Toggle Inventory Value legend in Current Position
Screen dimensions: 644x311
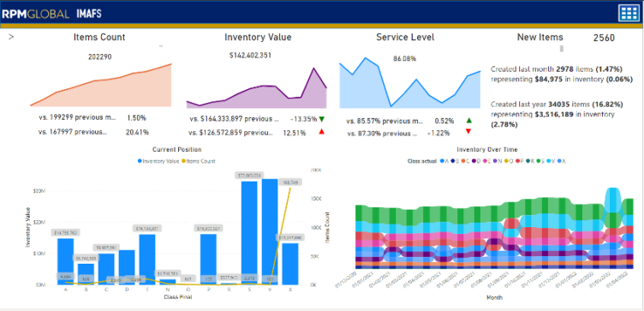158,161
